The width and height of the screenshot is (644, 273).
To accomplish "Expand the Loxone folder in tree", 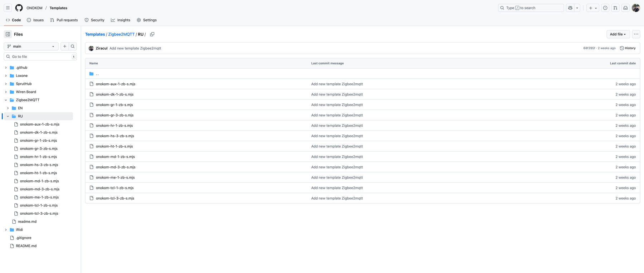I will tap(6, 76).
